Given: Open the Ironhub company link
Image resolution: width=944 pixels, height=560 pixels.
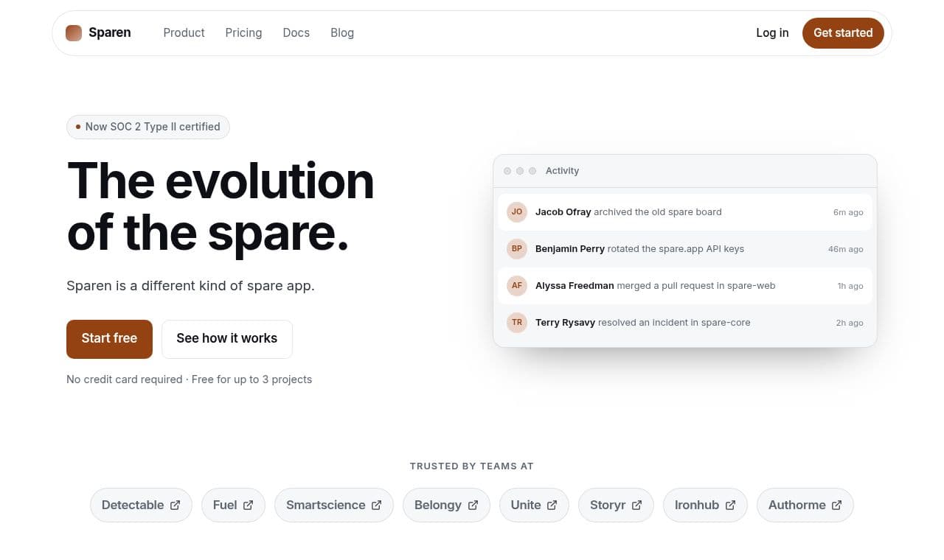Looking at the screenshot, I should [705, 505].
